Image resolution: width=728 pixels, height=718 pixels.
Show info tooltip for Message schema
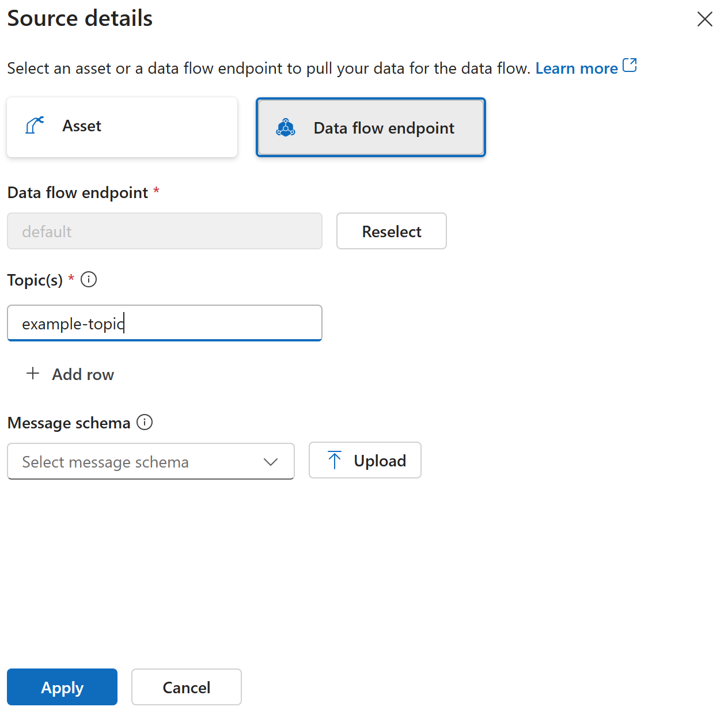pyautogui.click(x=145, y=423)
